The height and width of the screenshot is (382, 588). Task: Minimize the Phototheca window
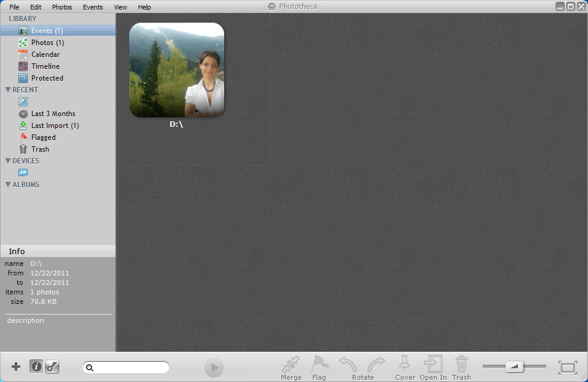(x=560, y=7)
